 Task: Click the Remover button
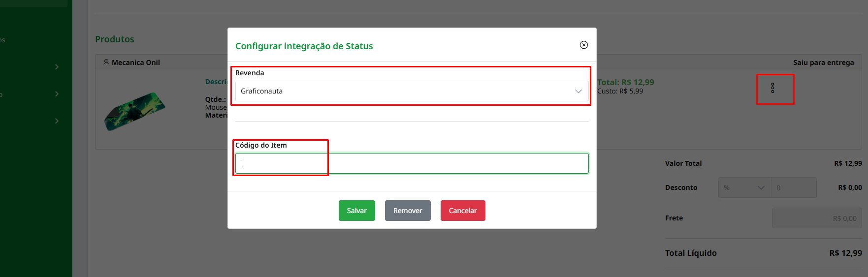coord(408,211)
